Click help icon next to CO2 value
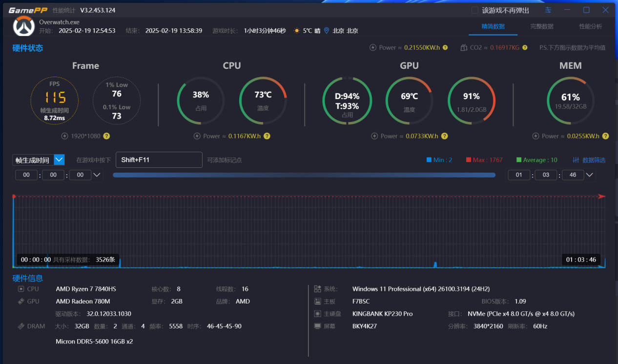This screenshot has width=618, height=364. click(x=525, y=48)
